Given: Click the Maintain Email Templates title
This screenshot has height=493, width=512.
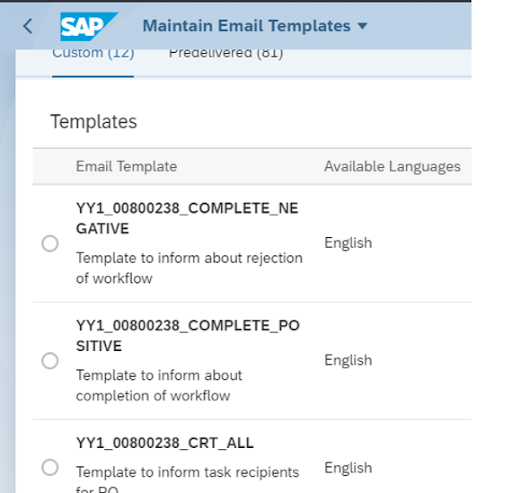Looking at the screenshot, I should (x=246, y=26).
